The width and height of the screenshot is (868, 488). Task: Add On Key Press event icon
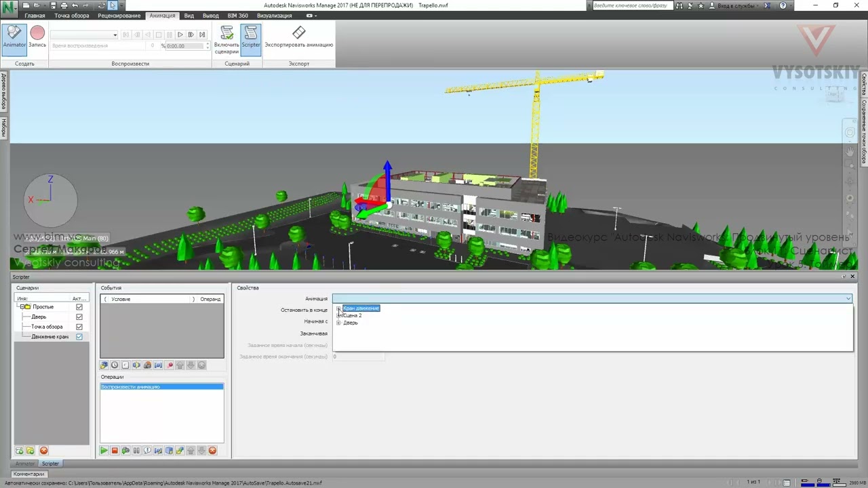click(125, 365)
